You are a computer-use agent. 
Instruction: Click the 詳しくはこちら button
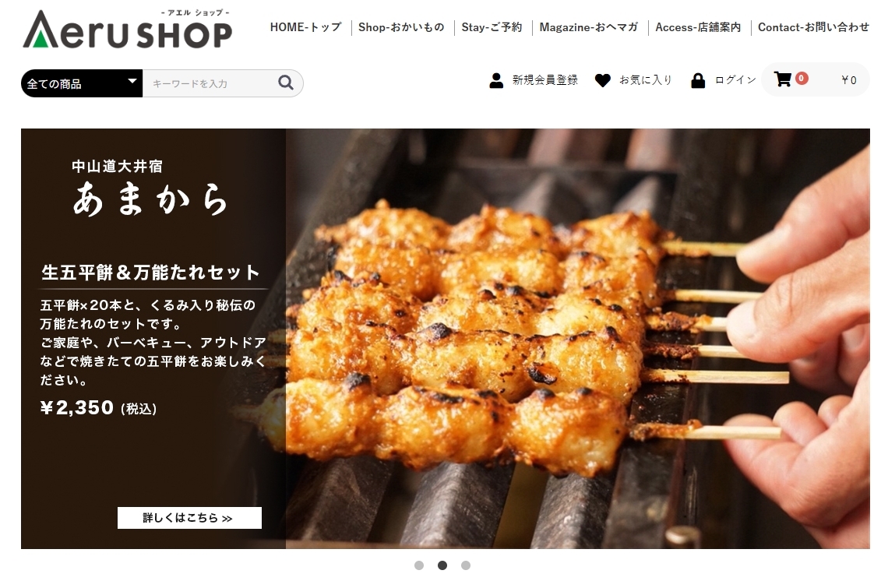click(189, 518)
